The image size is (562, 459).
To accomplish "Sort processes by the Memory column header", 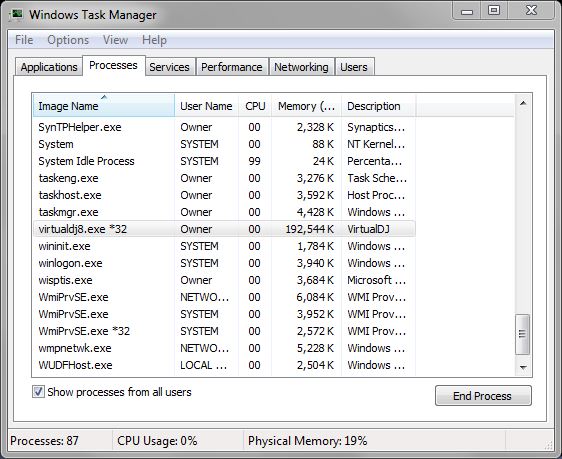I will [306, 106].
